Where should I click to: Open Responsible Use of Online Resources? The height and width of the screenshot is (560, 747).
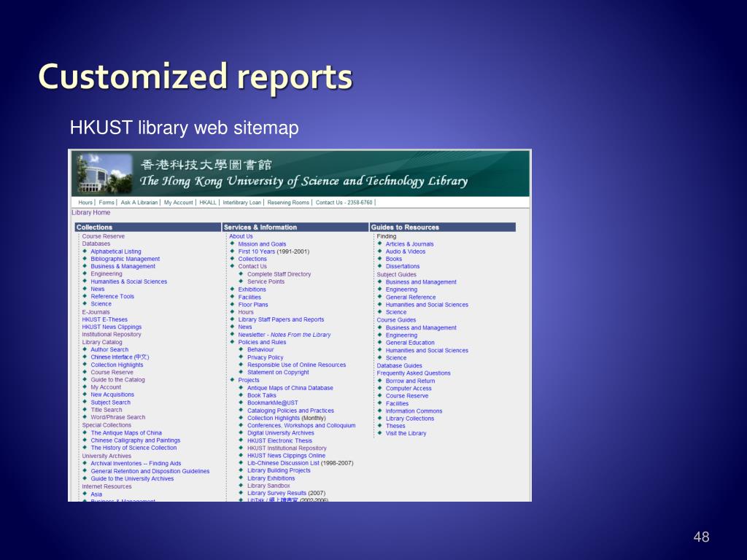coord(296,365)
